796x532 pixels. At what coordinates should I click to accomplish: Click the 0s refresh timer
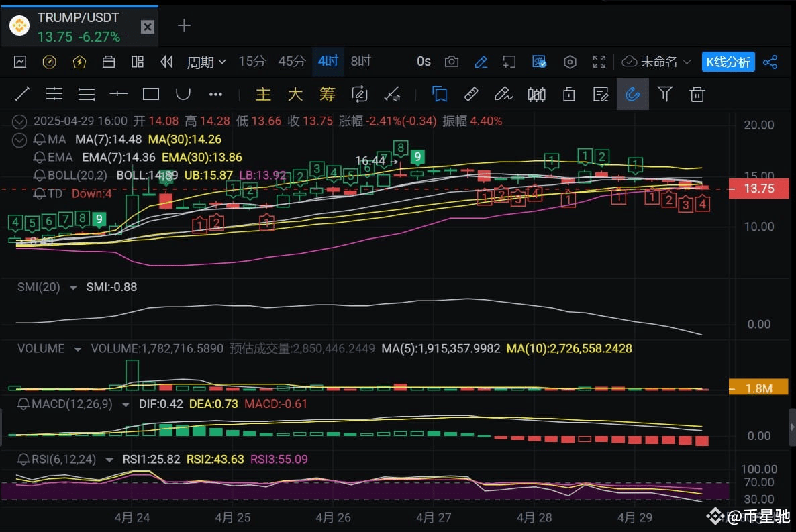pos(424,62)
